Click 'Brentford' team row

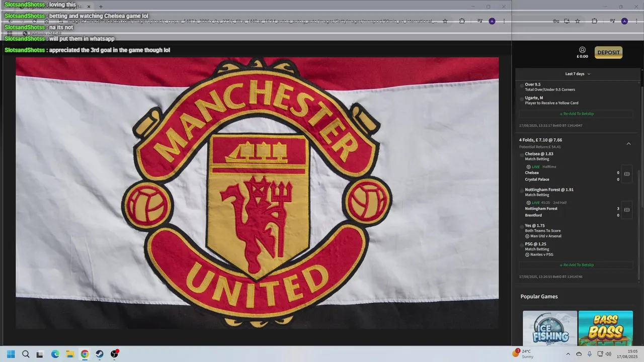point(572,215)
